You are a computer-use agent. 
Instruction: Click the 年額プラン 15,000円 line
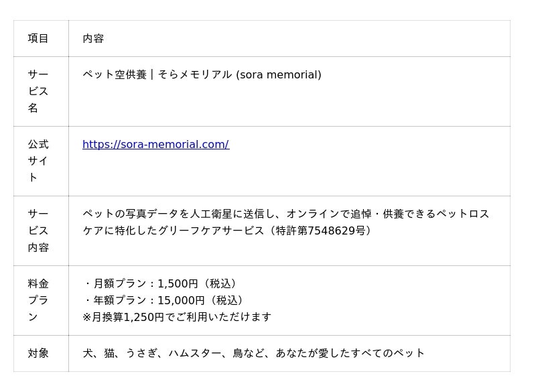point(163,300)
